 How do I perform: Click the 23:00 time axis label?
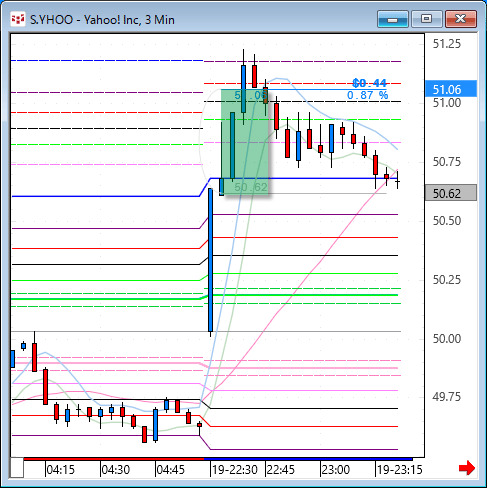(336, 470)
